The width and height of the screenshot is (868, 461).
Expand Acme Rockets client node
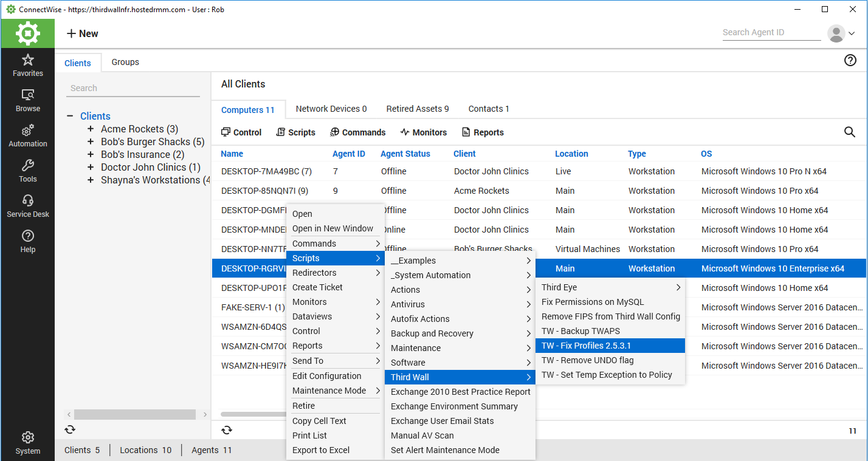[91, 129]
